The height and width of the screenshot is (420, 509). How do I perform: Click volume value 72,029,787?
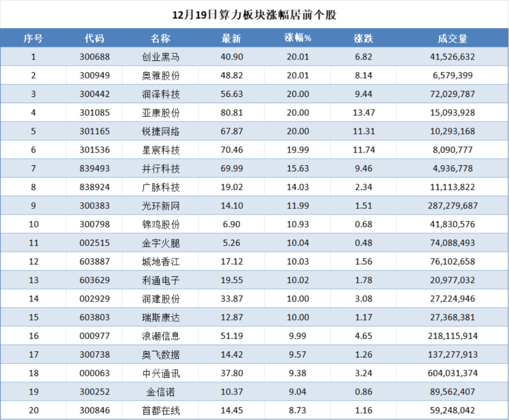[x=452, y=94]
